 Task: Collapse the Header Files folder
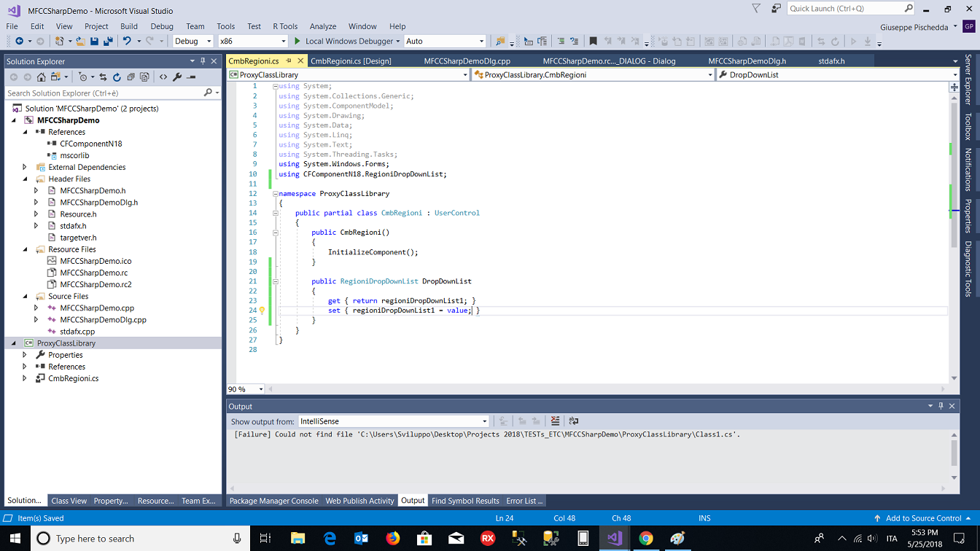point(25,179)
